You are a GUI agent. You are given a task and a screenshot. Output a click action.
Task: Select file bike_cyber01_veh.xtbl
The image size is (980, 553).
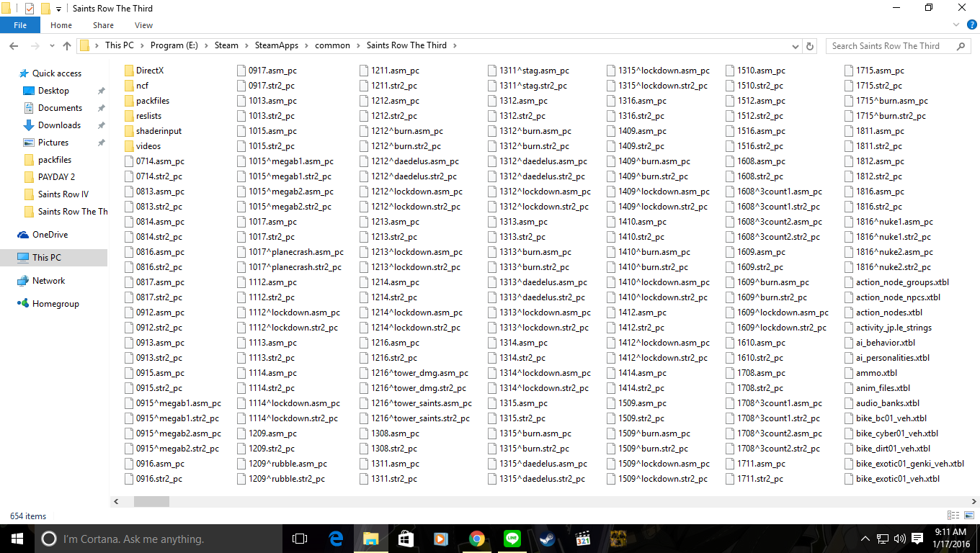click(891, 433)
